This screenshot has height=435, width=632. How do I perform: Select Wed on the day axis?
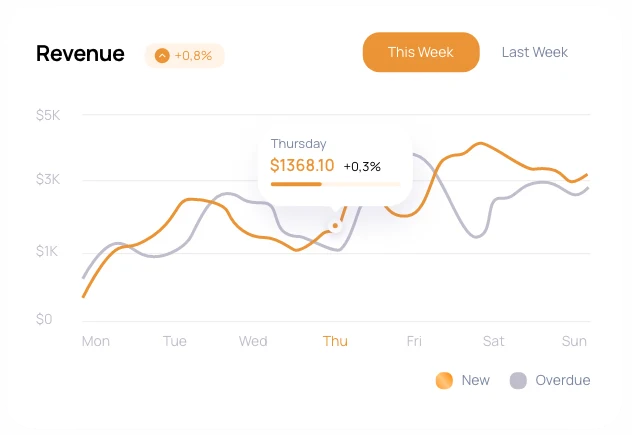[253, 341]
